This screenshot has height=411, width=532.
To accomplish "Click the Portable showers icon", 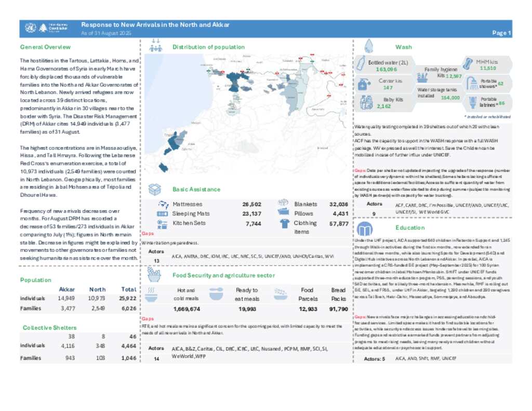I will [x=472, y=83].
